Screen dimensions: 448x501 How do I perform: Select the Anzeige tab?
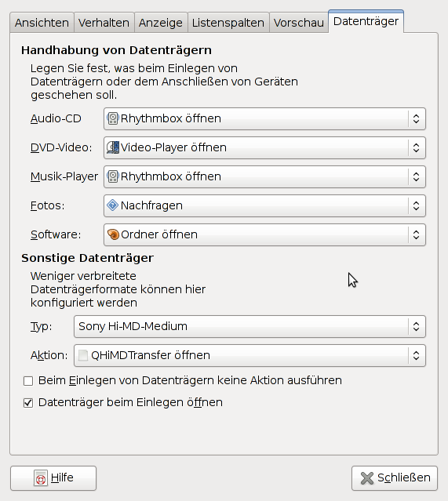tap(161, 23)
